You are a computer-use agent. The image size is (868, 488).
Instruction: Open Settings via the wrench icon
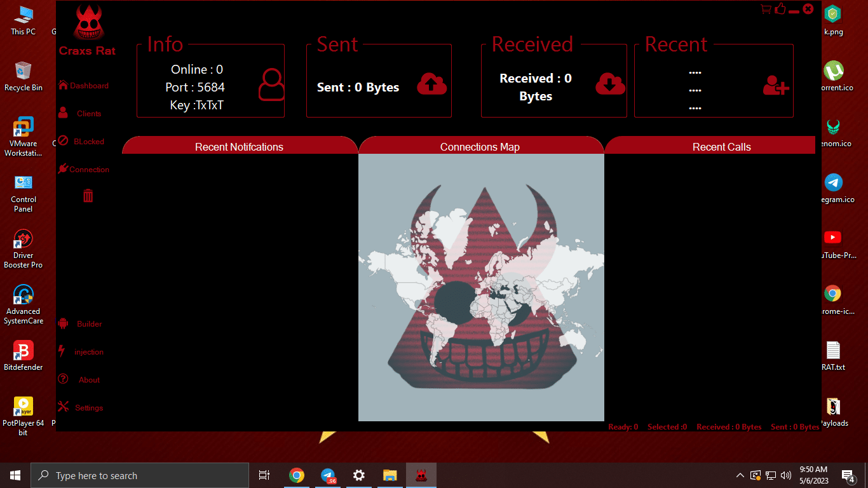tap(87, 407)
